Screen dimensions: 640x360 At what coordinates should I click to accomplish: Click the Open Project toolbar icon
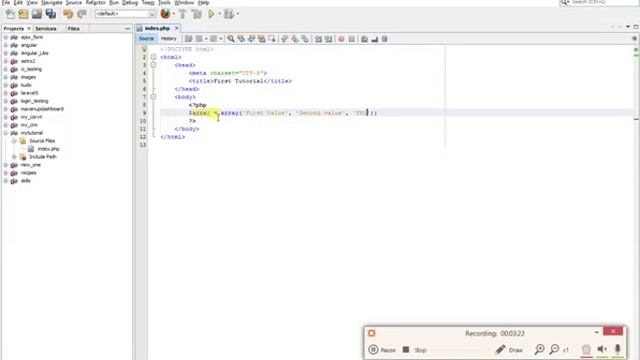point(37,14)
